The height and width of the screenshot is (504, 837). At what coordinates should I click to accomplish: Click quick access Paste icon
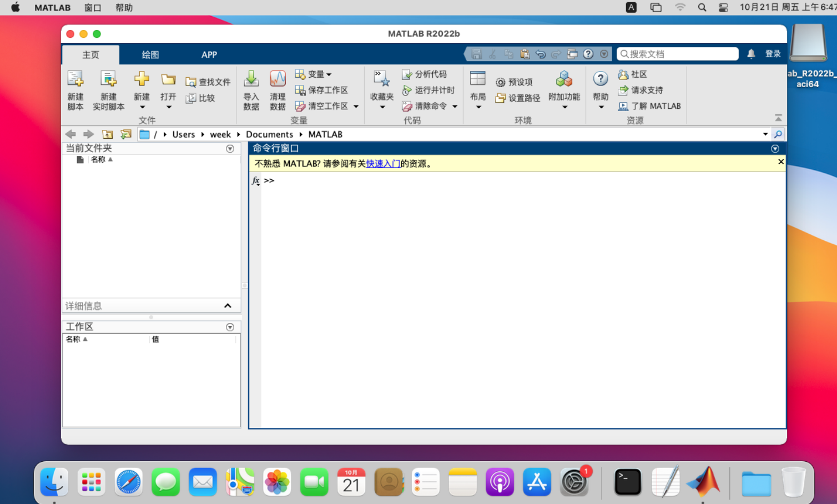click(x=525, y=54)
